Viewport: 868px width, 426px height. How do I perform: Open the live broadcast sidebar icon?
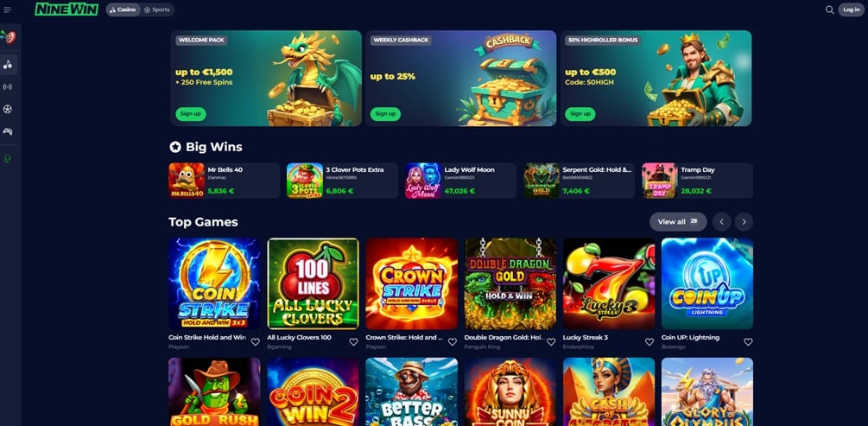click(8, 87)
